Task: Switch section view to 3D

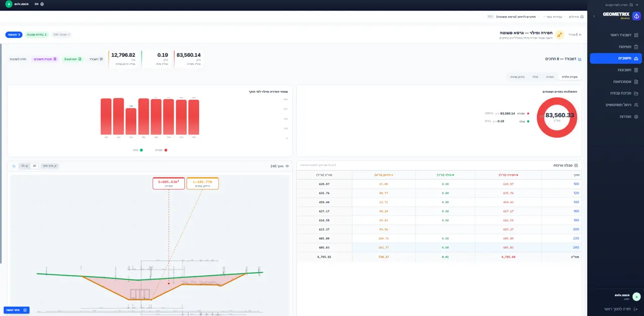Action: (25, 166)
